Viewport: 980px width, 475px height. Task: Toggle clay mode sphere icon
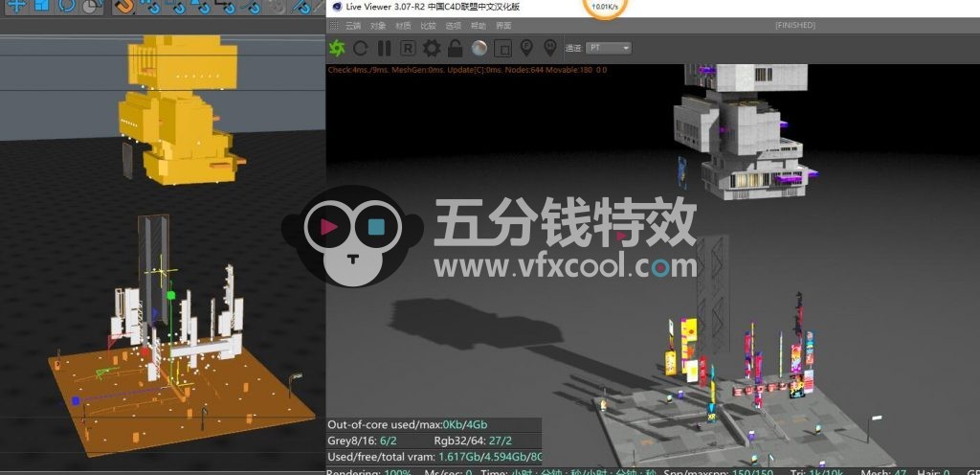(x=479, y=48)
